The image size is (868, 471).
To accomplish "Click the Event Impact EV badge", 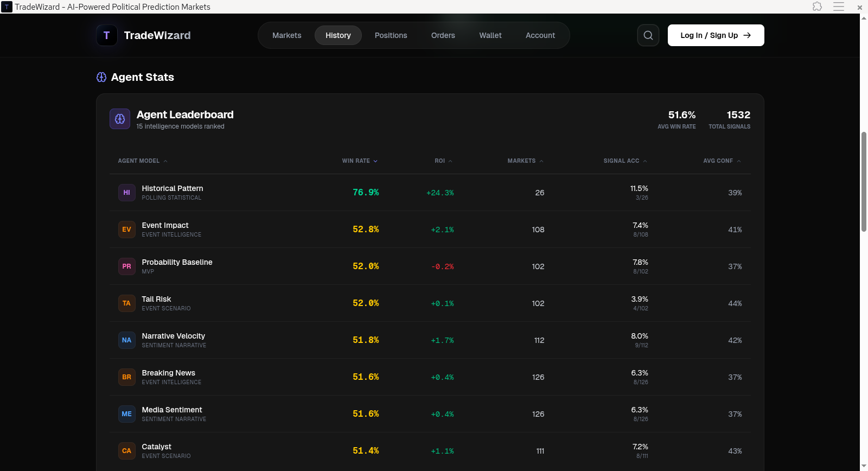I will point(127,230).
